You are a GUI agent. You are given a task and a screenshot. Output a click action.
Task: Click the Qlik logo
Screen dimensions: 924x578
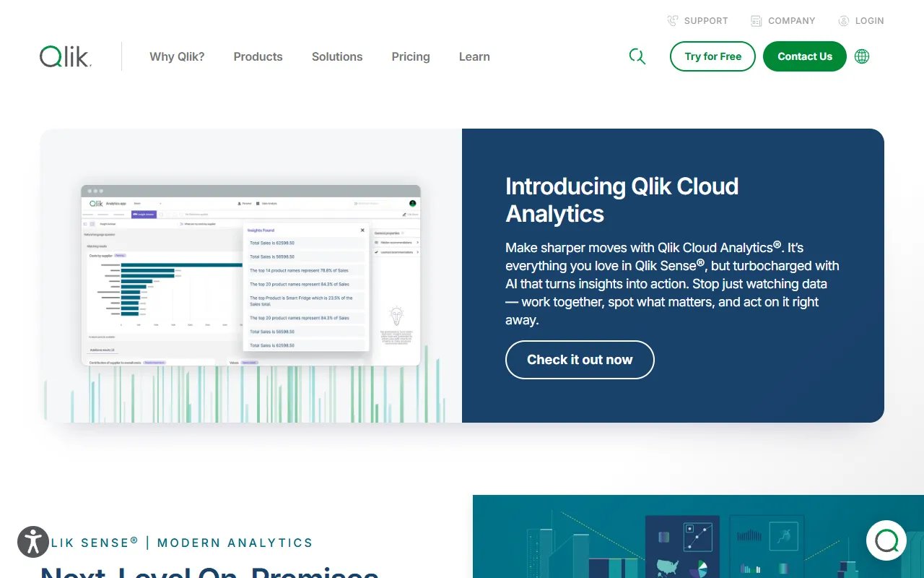click(x=66, y=56)
